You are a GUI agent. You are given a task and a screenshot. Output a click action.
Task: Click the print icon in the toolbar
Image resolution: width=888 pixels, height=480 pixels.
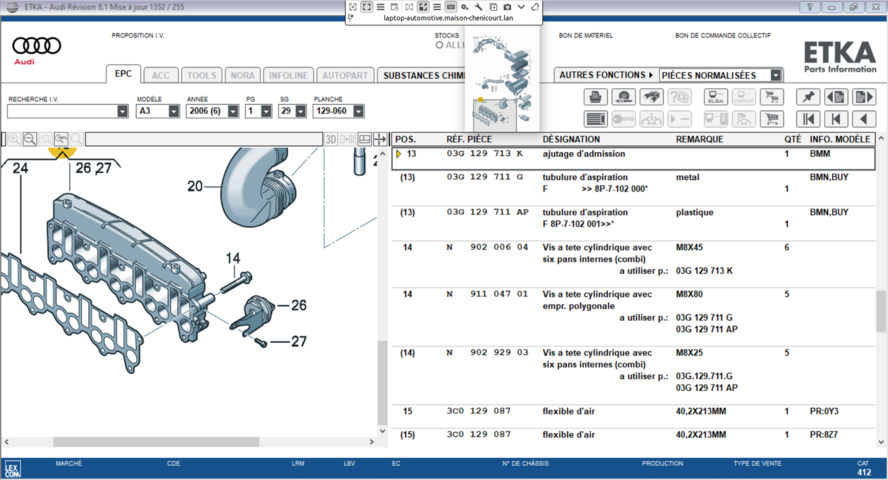point(595,97)
